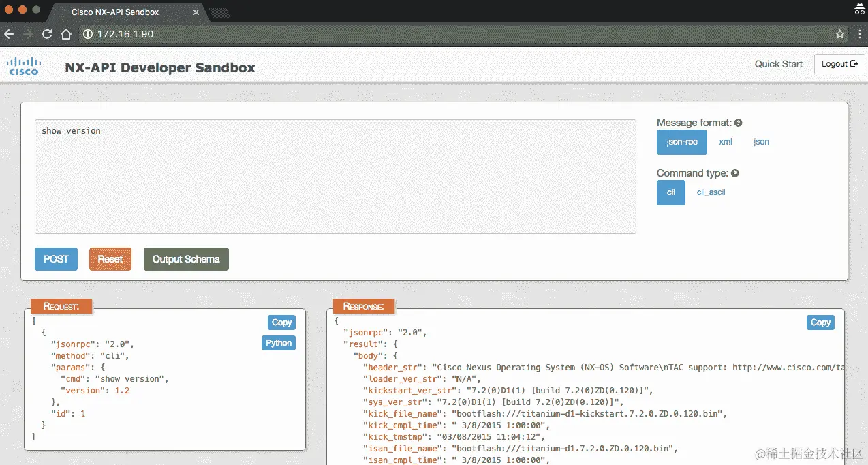Viewport: 868px width, 465px height.
Task: Click the "version": 1.2 value
Action: [122, 391]
